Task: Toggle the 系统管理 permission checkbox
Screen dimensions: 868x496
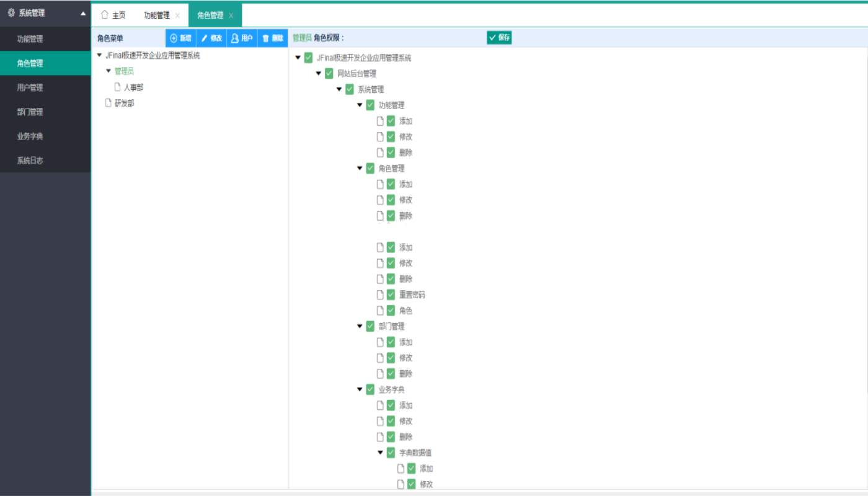Action: pyautogui.click(x=350, y=89)
